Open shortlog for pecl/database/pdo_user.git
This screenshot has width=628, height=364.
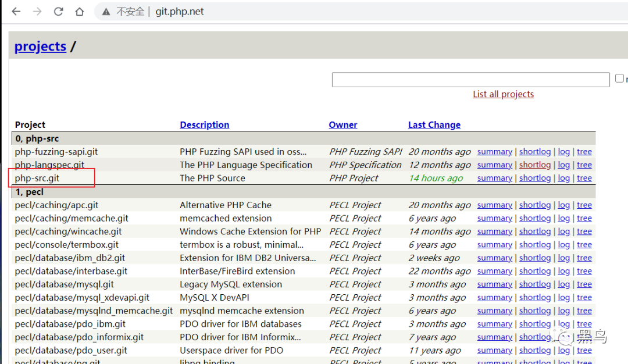tap(535, 351)
